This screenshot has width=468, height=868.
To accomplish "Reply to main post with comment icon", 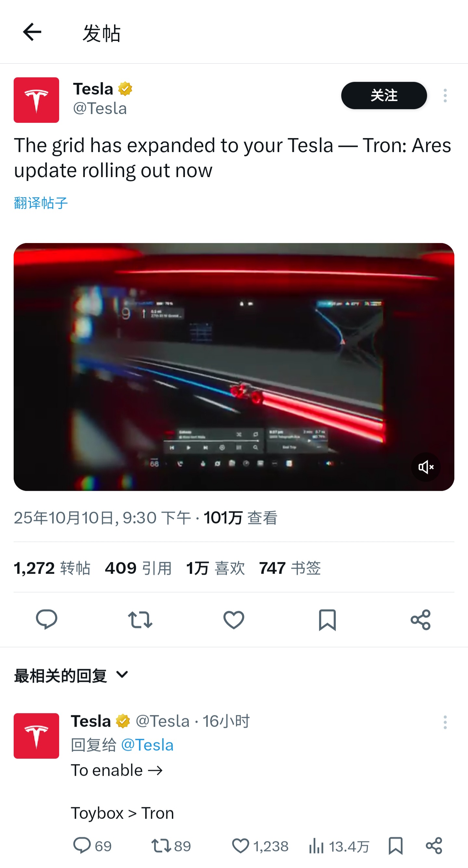I will pos(46,619).
